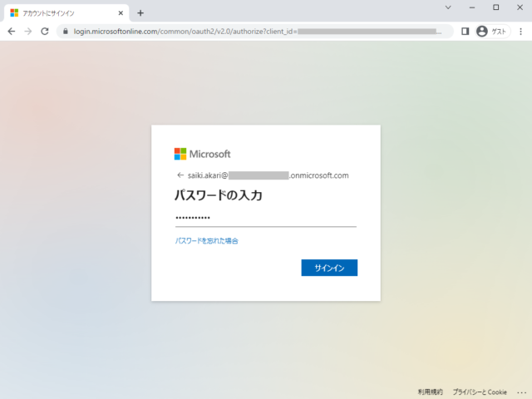The height and width of the screenshot is (399, 532).
Task: Open a new tab with plus button
Action: [140, 13]
